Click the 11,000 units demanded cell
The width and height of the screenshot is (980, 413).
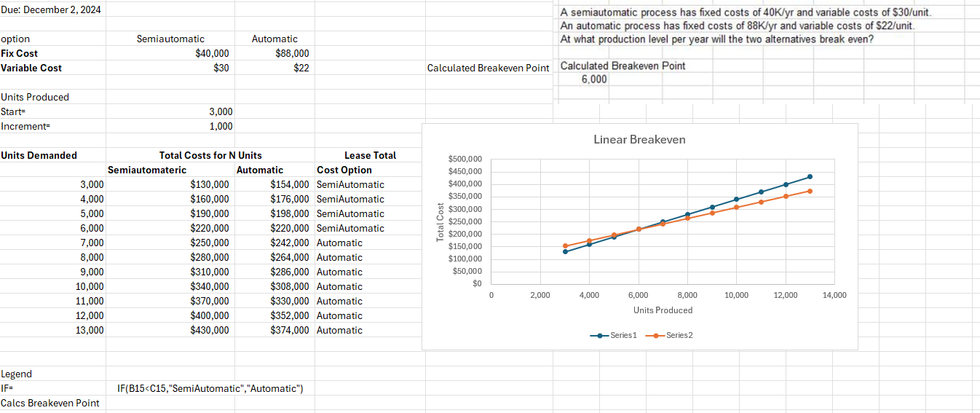tap(89, 301)
